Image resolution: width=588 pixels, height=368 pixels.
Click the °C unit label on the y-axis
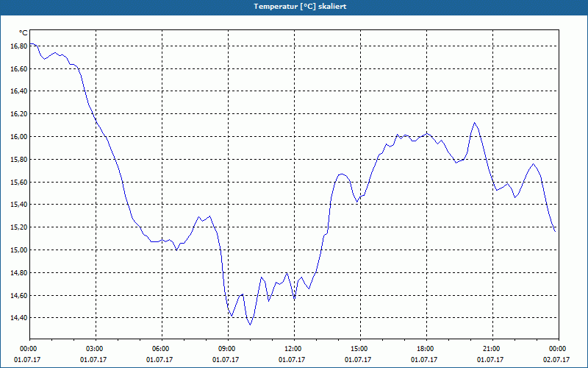tap(24, 33)
